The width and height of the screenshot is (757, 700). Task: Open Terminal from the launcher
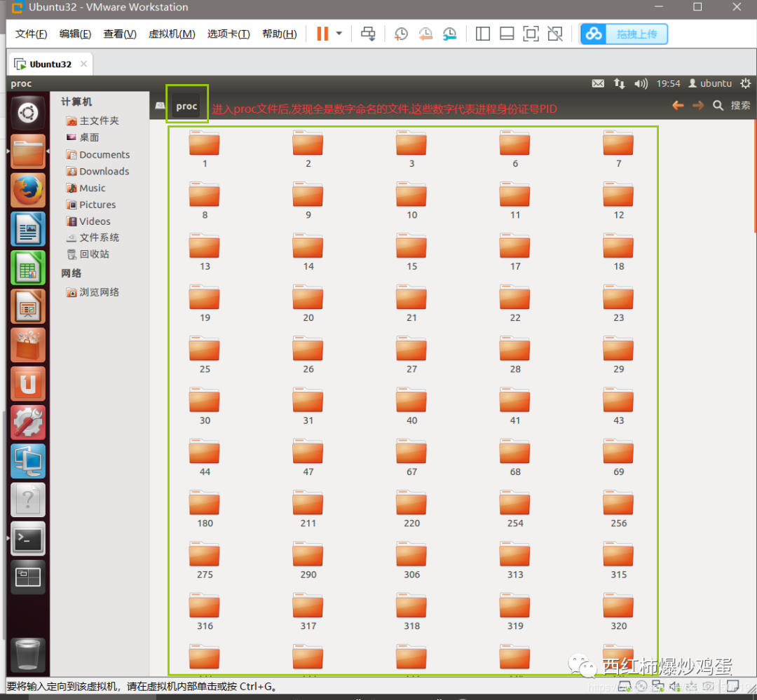[28, 538]
